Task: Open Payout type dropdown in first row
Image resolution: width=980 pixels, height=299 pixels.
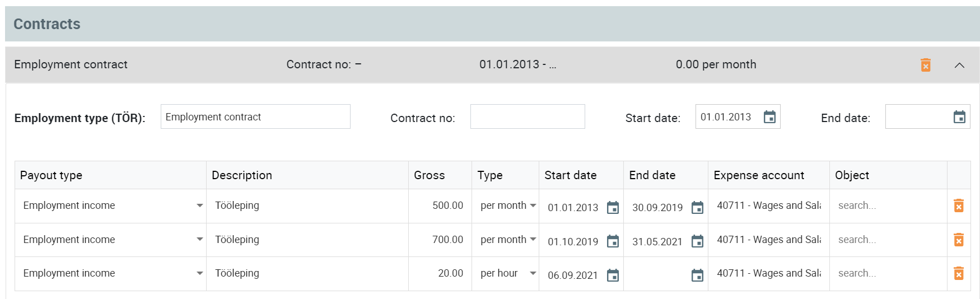Action: (x=111, y=205)
